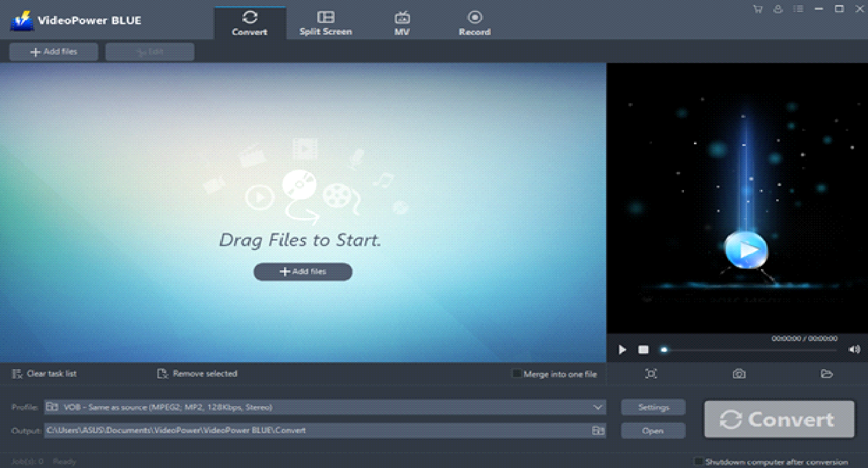Expand the Profile format dropdown
The width and height of the screenshot is (868, 468).
tap(597, 407)
